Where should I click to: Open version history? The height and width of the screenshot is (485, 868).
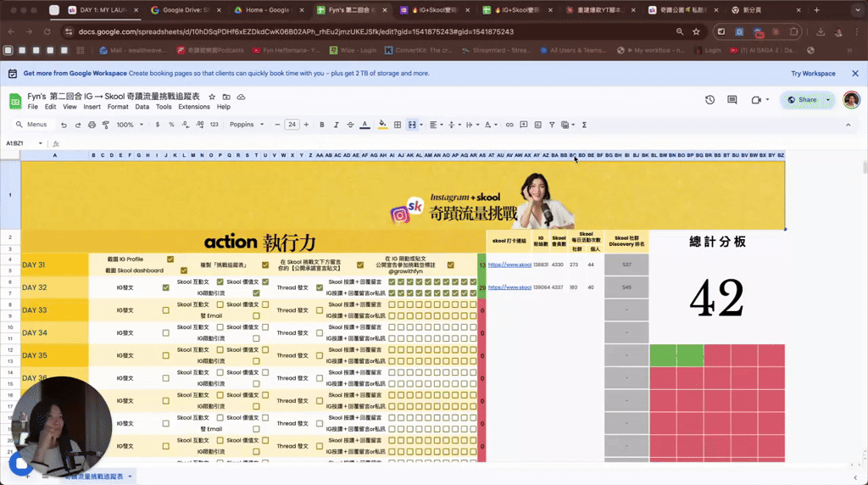(709, 100)
